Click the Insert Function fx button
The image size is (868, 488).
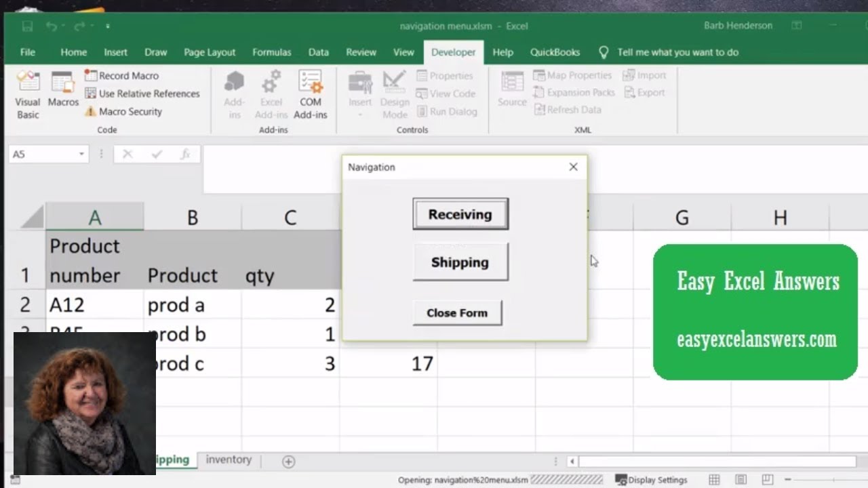click(184, 155)
